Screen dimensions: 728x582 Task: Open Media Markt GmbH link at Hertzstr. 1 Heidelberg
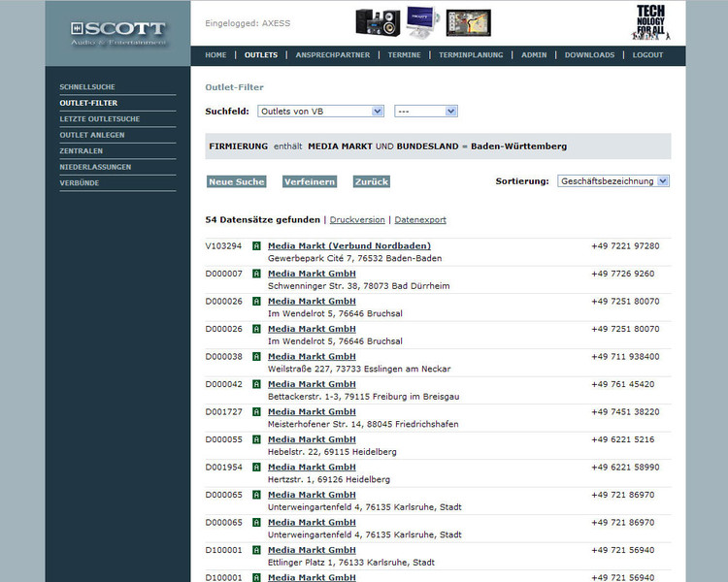coord(312,468)
